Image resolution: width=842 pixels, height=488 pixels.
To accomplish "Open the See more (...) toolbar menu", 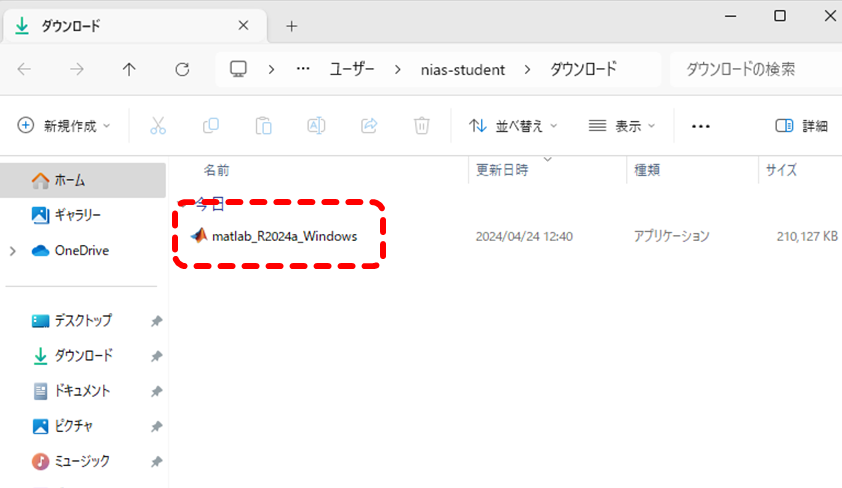I will tap(701, 126).
